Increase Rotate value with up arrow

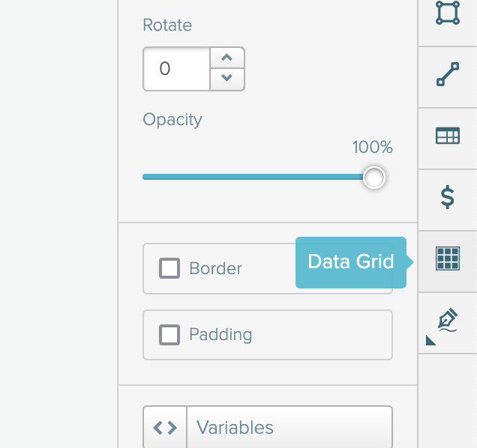tap(227, 58)
